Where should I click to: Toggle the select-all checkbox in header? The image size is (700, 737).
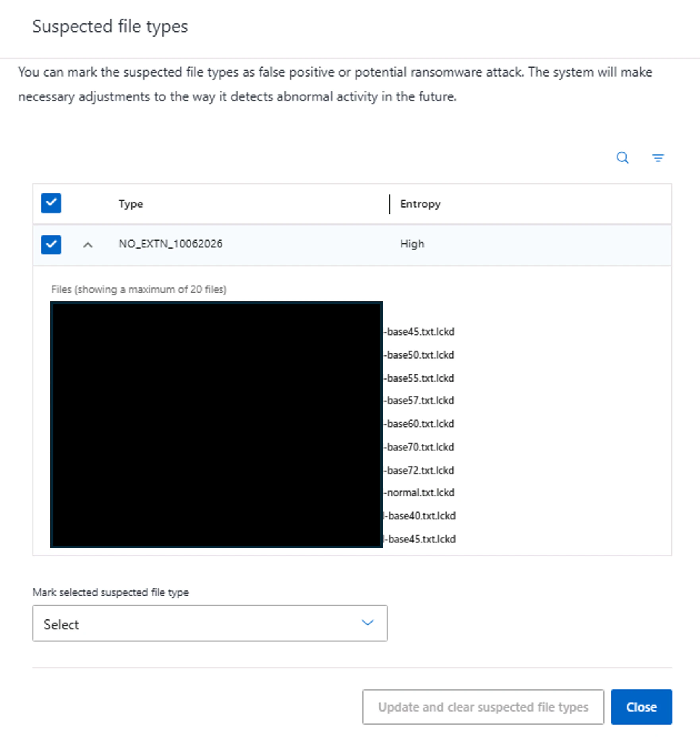[51, 203]
